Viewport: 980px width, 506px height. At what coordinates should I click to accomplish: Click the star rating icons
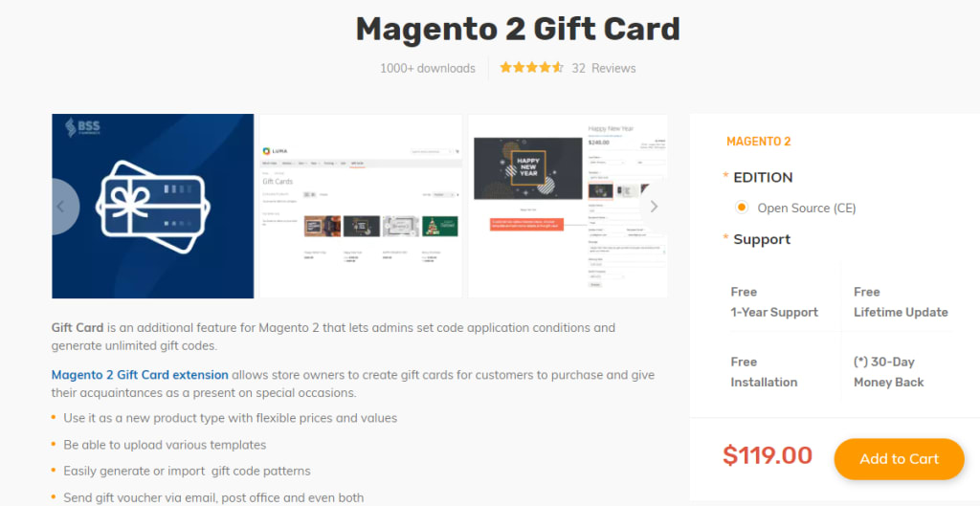531,68
